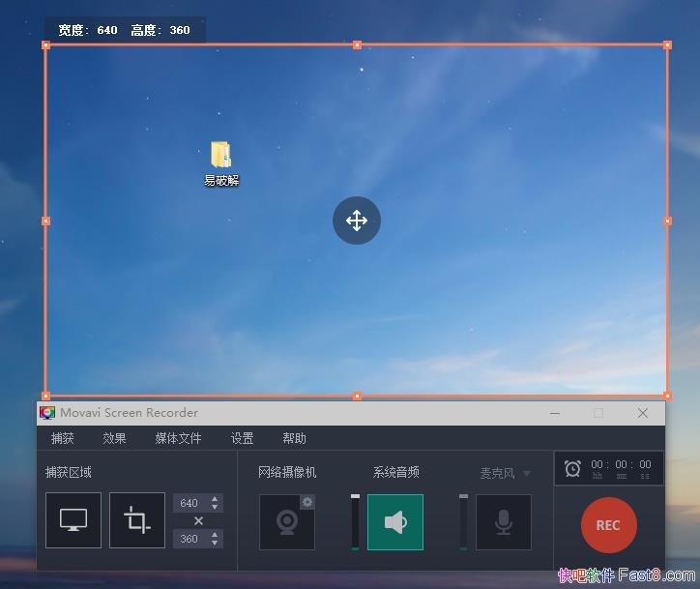Viewport: 700px width, 589px height.
Task: Increase capture width with up arrow
Action: point(215,499)
